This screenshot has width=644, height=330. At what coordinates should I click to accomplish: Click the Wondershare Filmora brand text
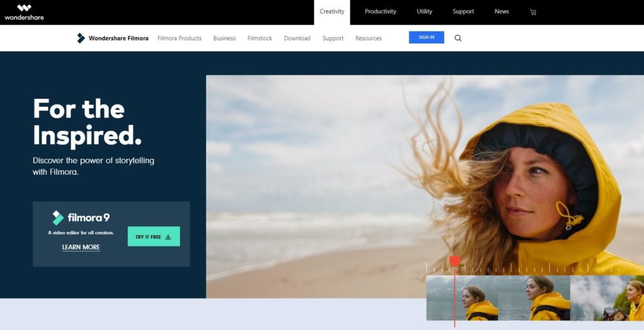click(x=118, y=38)
